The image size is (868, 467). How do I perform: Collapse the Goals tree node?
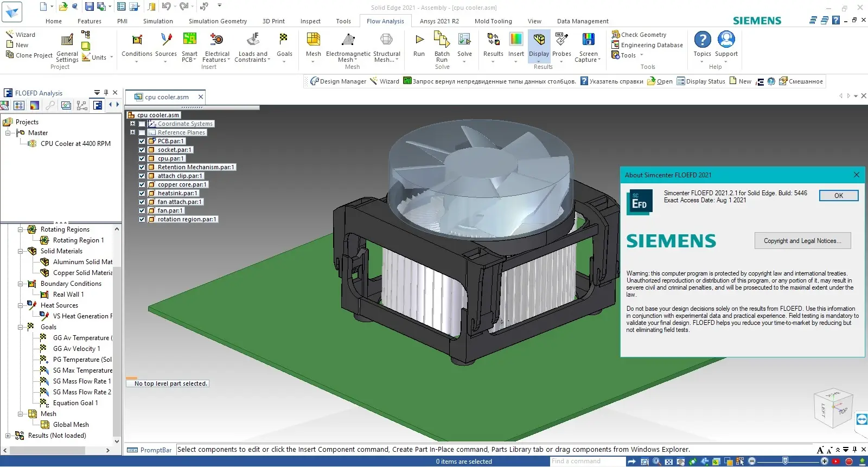coord(20,327)
